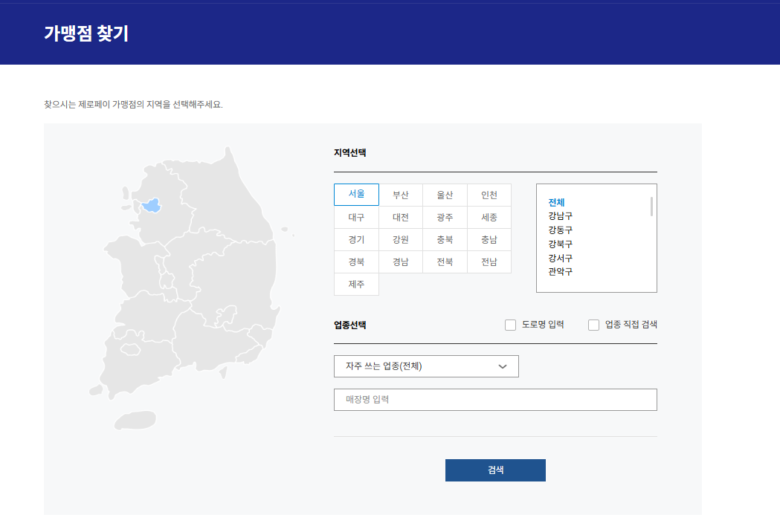Select 강서구 in the district list

coord(560,258)
